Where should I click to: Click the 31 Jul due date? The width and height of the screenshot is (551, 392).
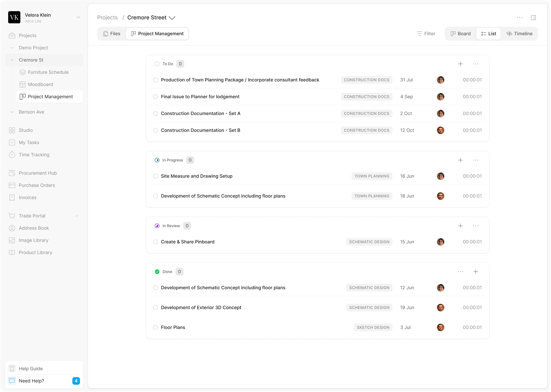coord(406,80)
